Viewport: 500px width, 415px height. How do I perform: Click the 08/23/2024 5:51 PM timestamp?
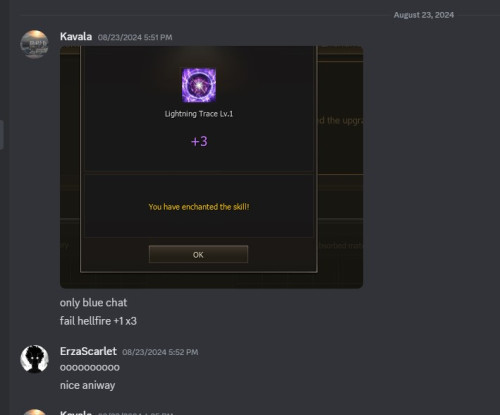pos(135,37)
